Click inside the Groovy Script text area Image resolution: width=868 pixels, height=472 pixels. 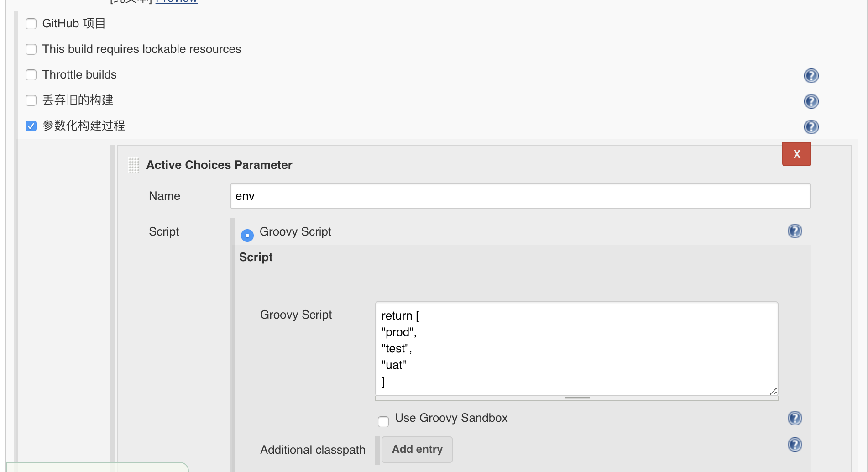pyautogui.click(x=576, y=349)
